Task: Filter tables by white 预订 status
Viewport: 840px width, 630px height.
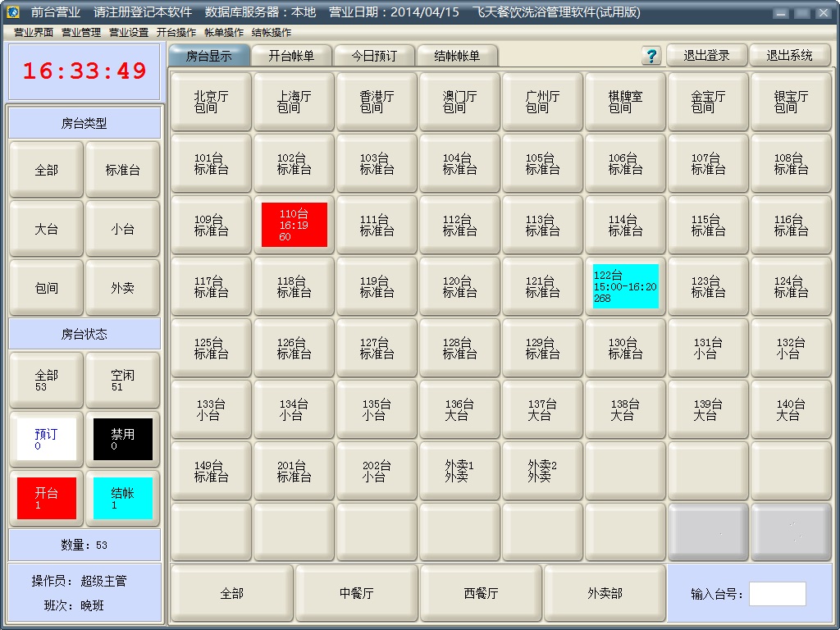Action: [x=47, y=439]
